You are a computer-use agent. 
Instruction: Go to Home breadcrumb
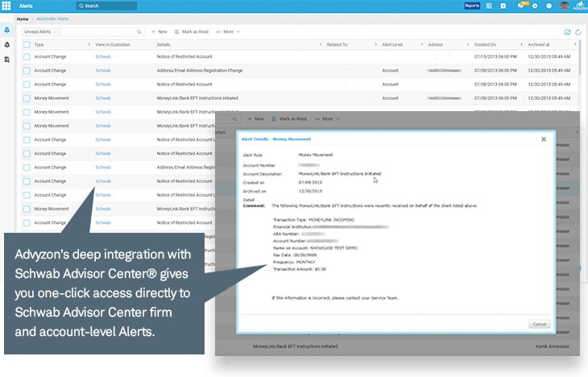[23, 19]
